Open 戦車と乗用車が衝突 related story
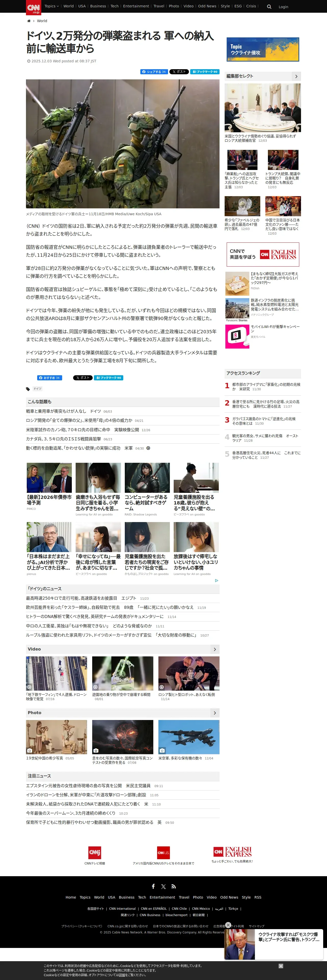The height and width of the screenshot is (980, 327). [64, 411]
